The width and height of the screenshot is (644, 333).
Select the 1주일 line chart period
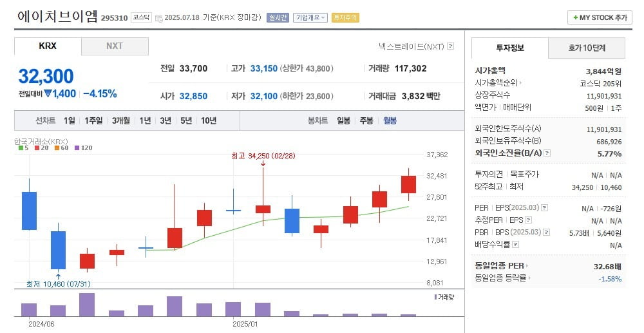93,120
